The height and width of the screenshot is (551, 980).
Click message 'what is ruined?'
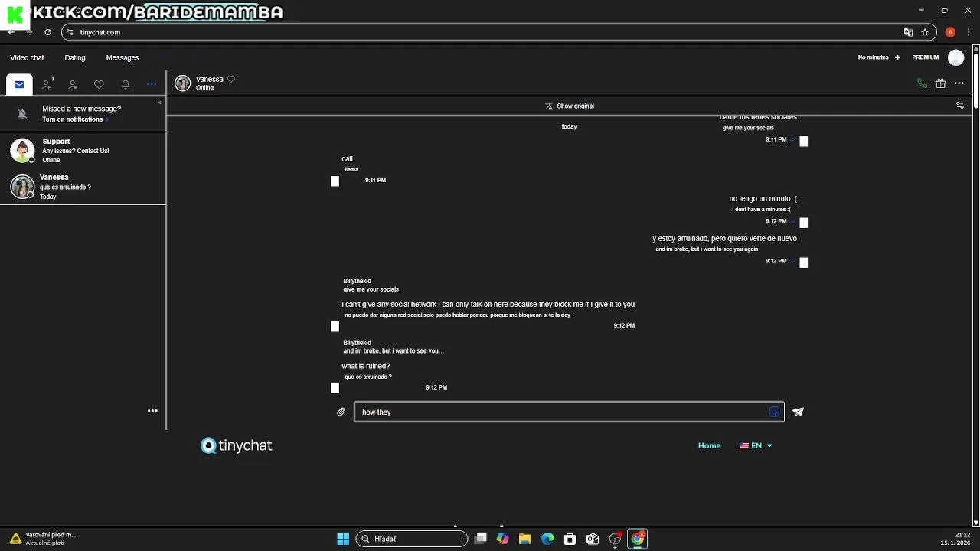(365, 367)
